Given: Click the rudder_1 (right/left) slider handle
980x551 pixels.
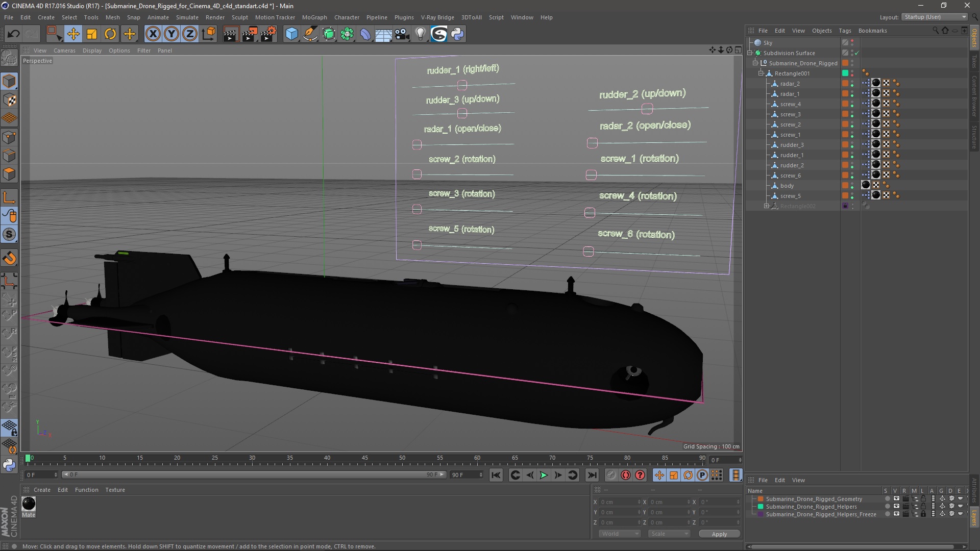Looking at the screenshot, I should pyautogui.click(x=462, y=85).
